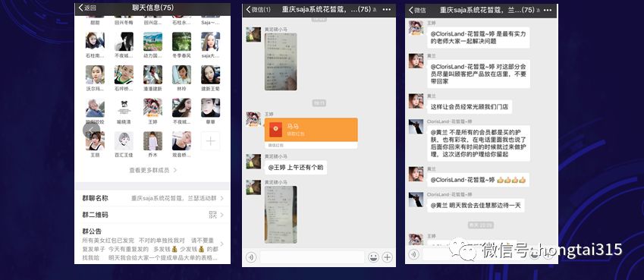Go back via 微信(1) in middle chat
This screenshot has height=280, width=644.
click(x=259, y=9)
